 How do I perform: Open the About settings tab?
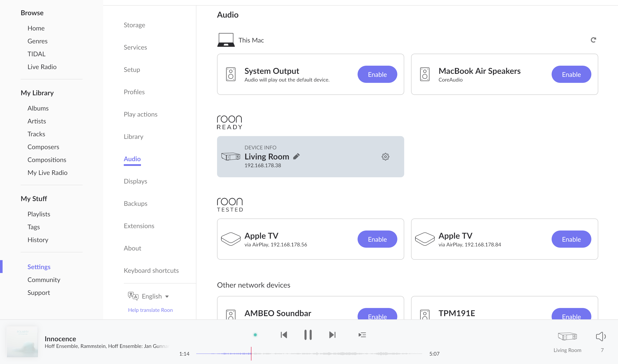[x=132, y=248]
